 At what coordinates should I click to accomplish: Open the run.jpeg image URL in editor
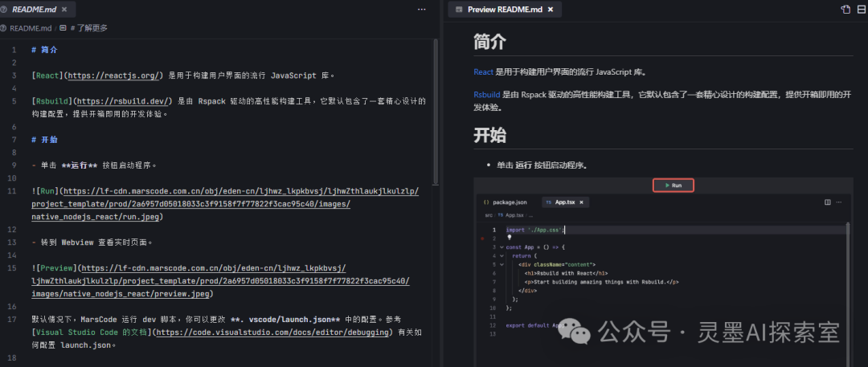click(225, 204)
